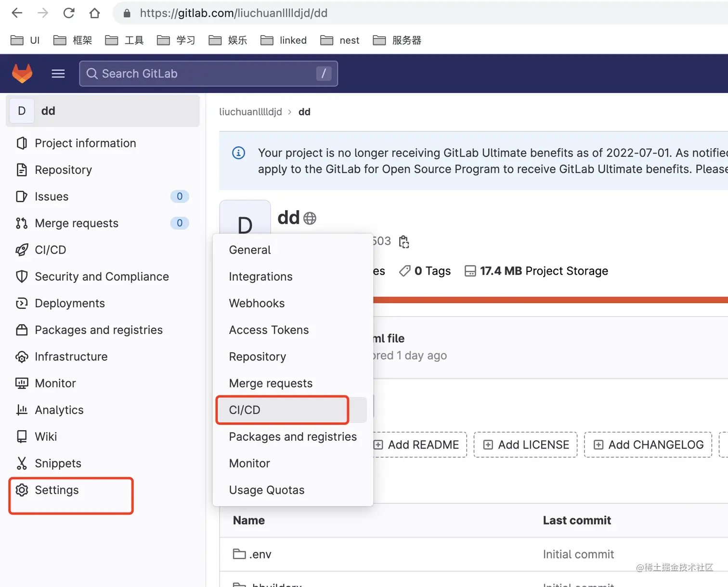Click the Merge requests sidebar icon

[x=22, y=223]
